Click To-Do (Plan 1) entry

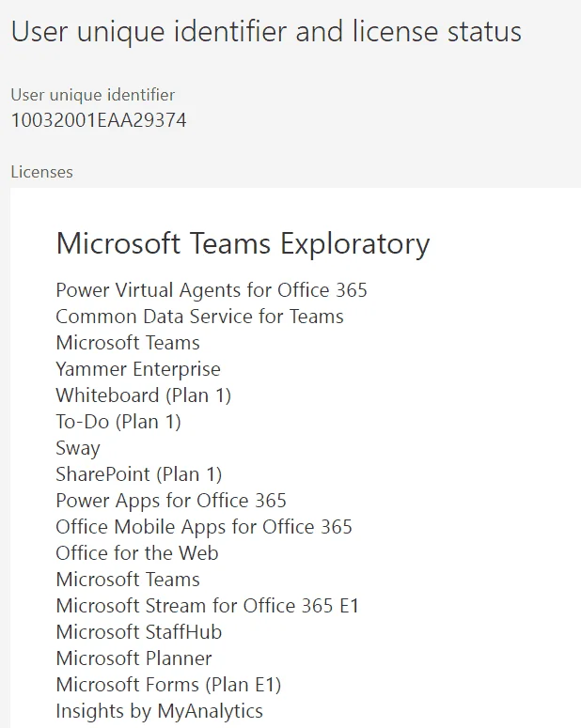118,422
